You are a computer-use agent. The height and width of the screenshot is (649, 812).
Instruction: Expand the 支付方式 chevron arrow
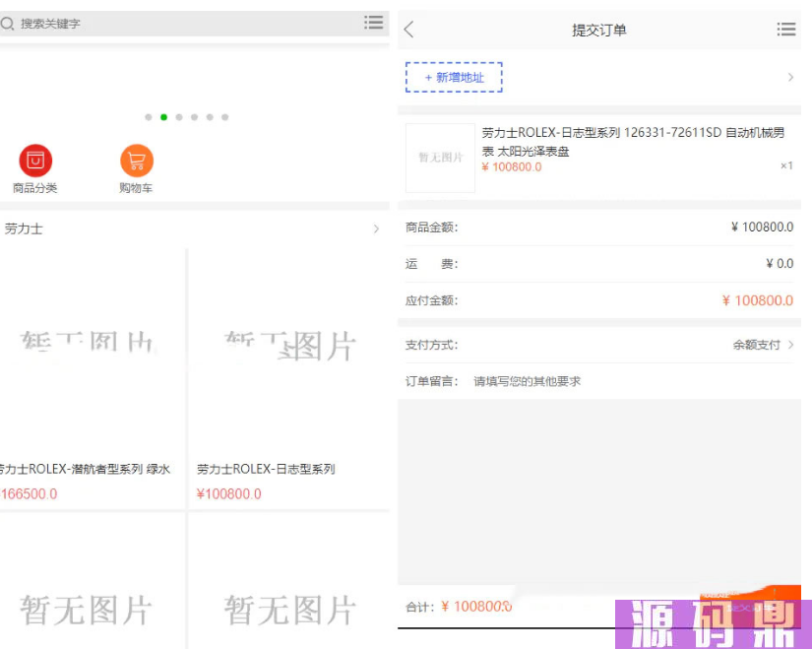tap(790, 345)
